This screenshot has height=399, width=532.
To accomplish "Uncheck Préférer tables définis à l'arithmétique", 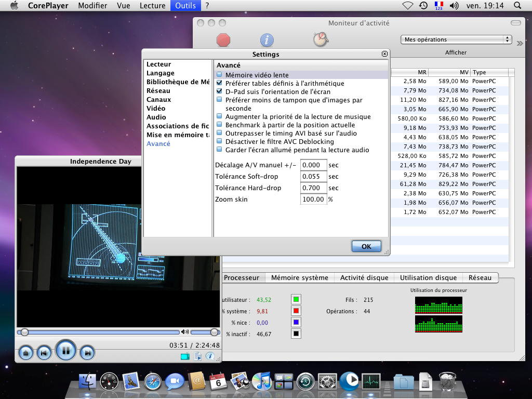I will coord(219,83).
